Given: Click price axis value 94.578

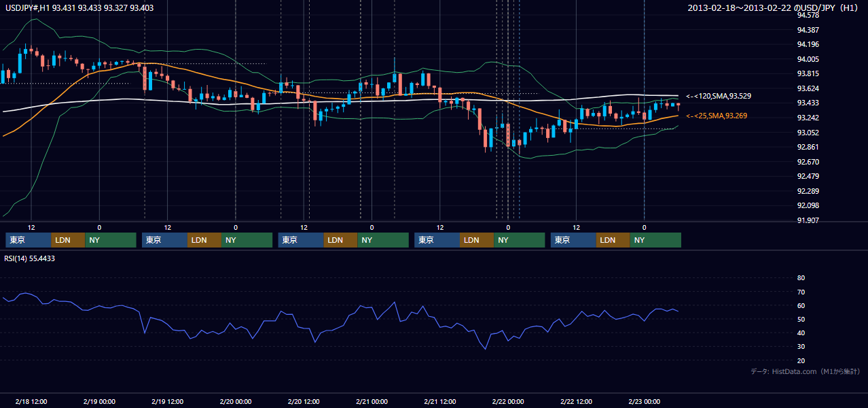Looking at the screenshot, I should [x=808, y=15].
